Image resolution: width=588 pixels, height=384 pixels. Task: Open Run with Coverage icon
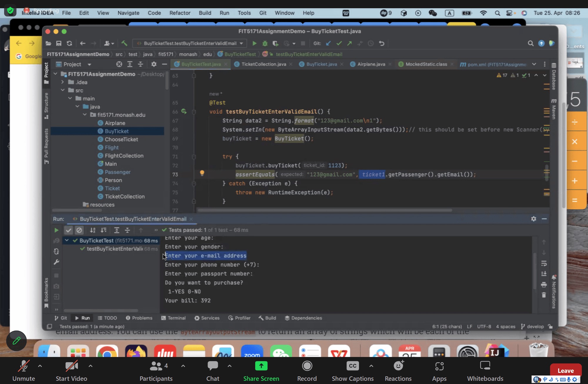tap(275, 43)
